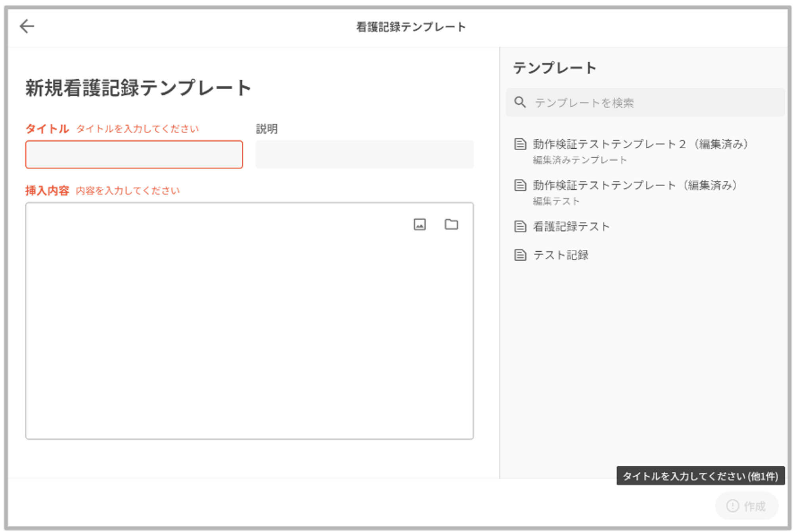Click the folder icon in editor

click(x=451, y=224)
